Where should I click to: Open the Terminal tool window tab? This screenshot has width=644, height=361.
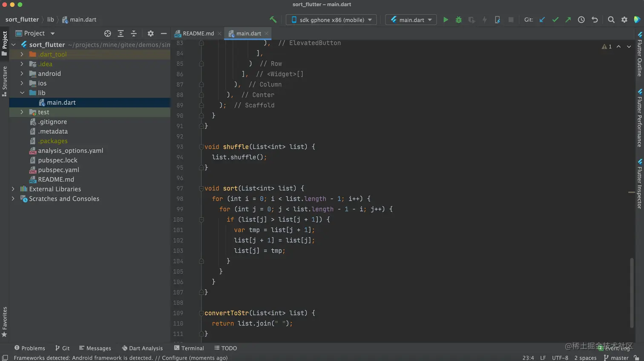tap(189, 348)
